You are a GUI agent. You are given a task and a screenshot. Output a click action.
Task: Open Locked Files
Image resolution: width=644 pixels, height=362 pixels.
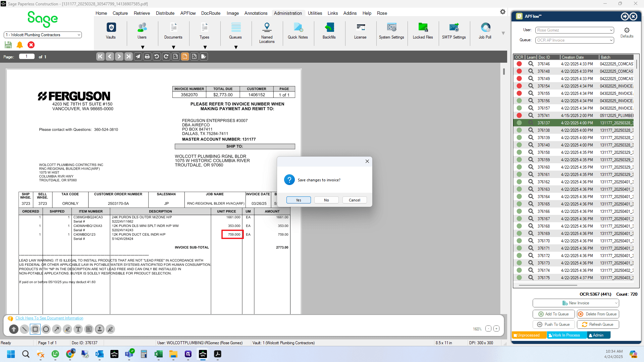pyautogui.click(x=423, y=31)
